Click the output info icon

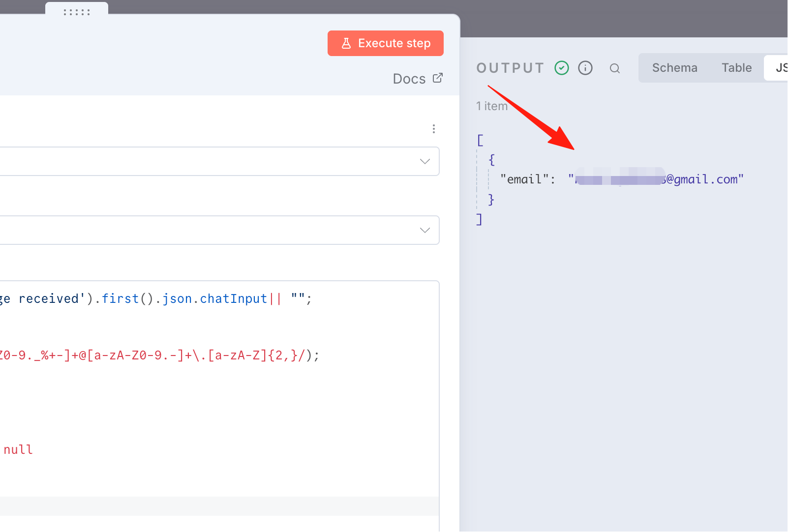[x=585, y=68]
